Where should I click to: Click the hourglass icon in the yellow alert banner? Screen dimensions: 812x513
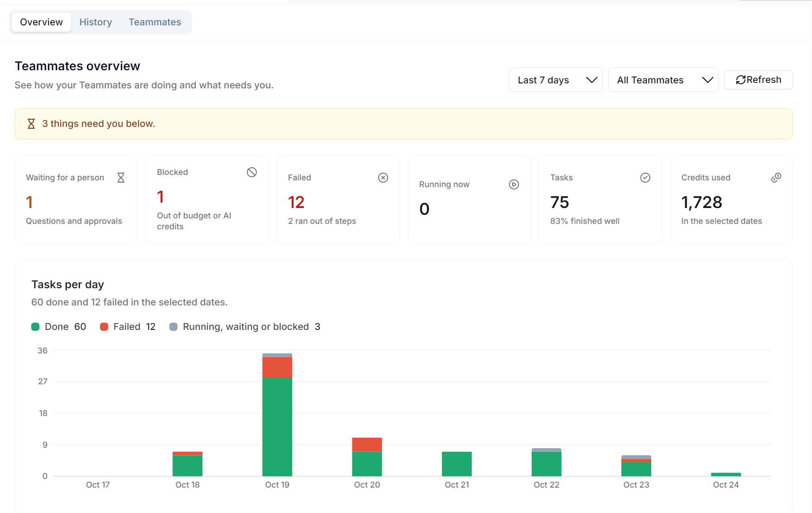(31, 124)
